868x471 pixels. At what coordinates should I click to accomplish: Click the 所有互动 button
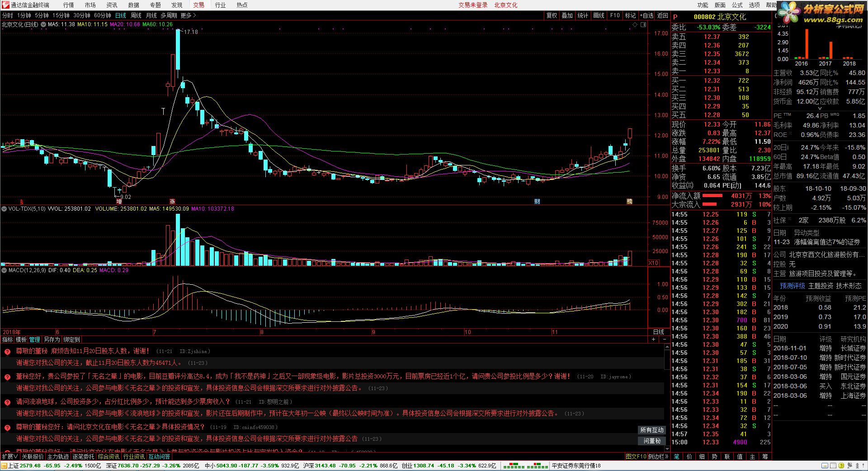(x=652, y=430)
